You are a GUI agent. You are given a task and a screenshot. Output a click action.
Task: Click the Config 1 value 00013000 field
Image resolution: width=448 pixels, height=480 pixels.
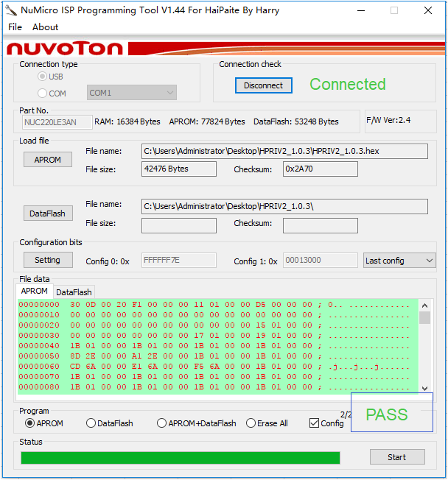(x=321, y=260)
